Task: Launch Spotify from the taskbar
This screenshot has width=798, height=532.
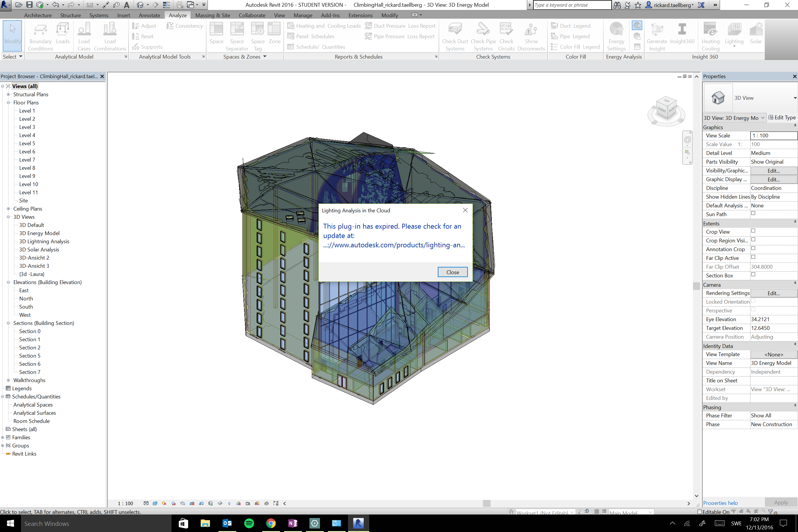Action: coord(249,523)
